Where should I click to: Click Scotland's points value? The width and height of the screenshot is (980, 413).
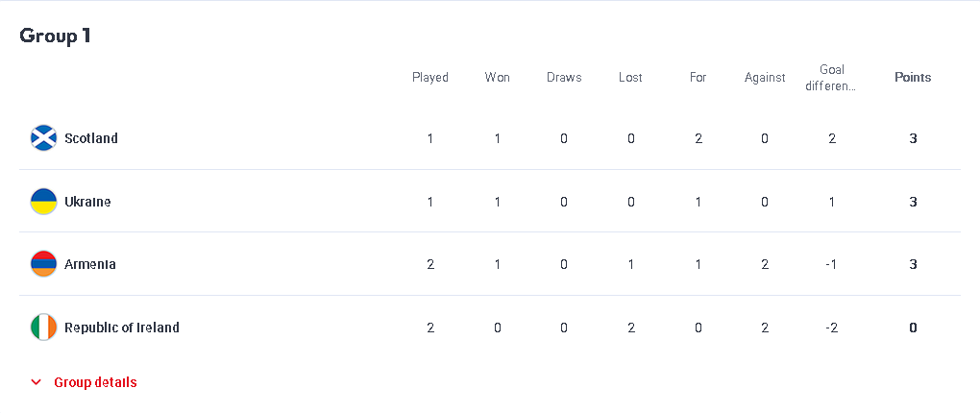pos(913,138)
